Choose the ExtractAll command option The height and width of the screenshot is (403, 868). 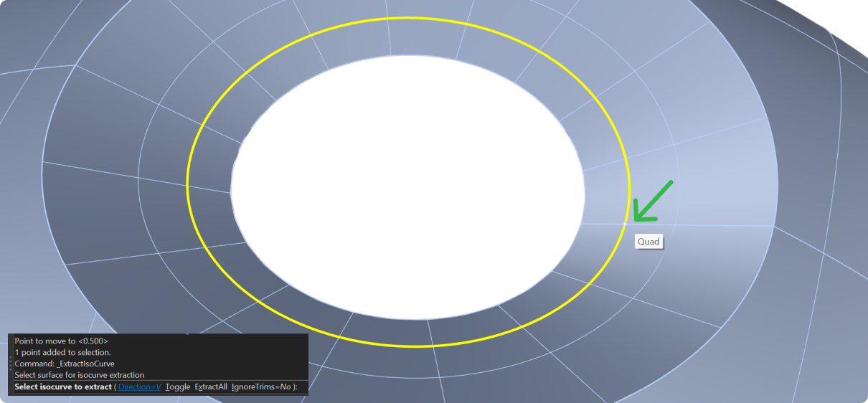tap(211, 387)
